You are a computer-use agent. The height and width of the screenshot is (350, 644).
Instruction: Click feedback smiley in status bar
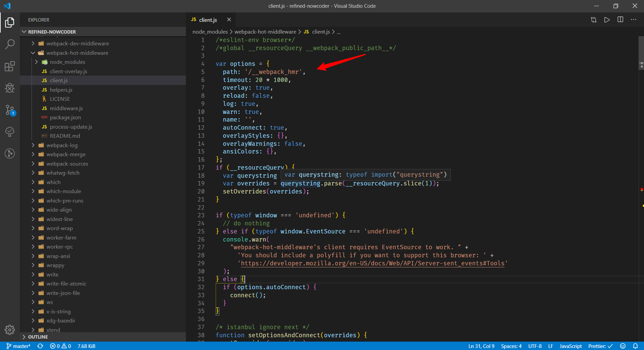click(623, 346)
